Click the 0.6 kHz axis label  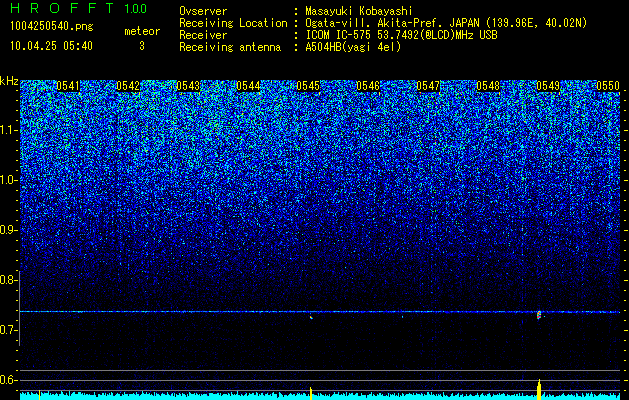pos(8,380)
